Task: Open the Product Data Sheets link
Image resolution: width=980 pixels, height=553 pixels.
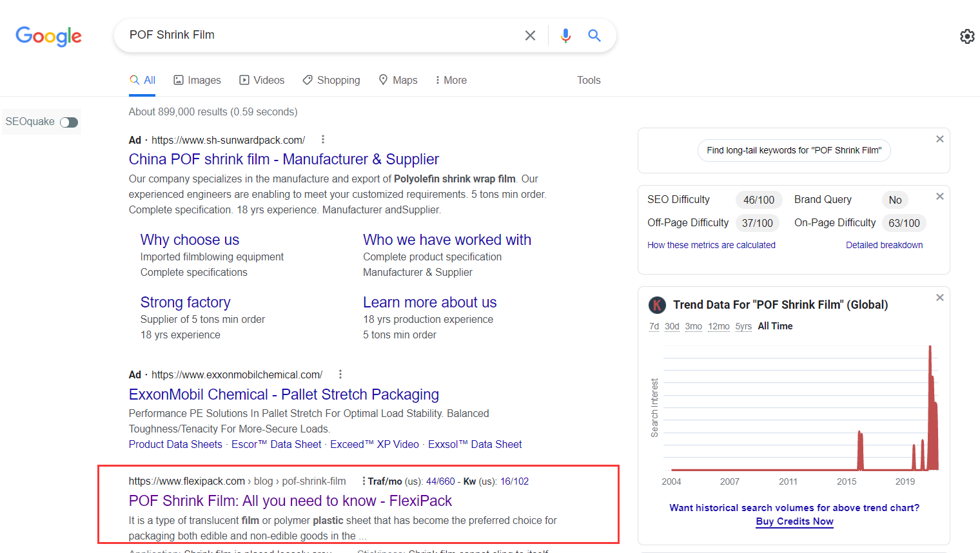Action: point(175,444)
